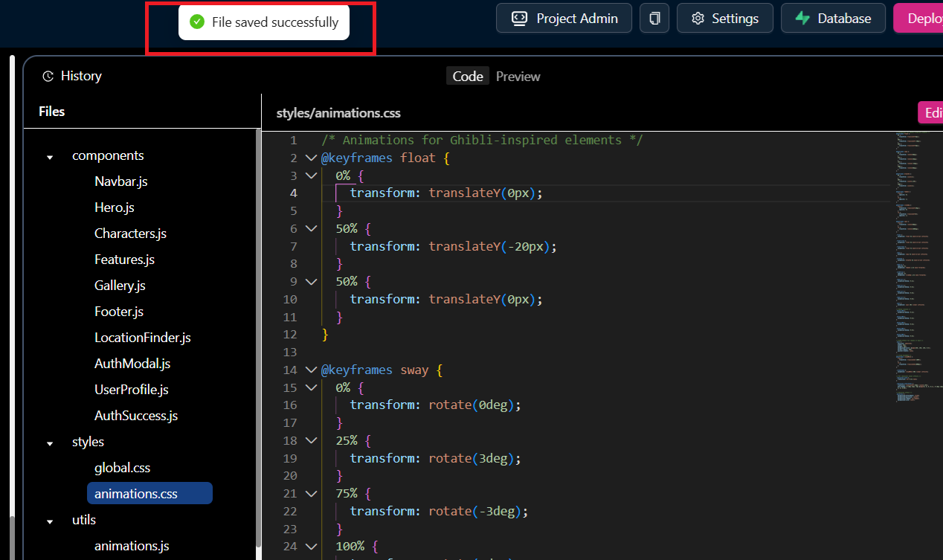Click the comment on line 1
943x560 pixels.
tap(482, 140)
